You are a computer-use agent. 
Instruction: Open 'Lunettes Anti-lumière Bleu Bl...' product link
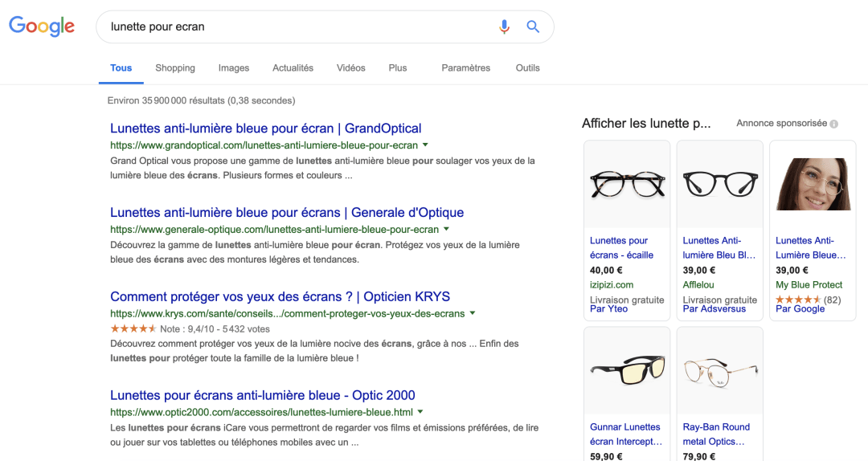[x=719, y=248]
